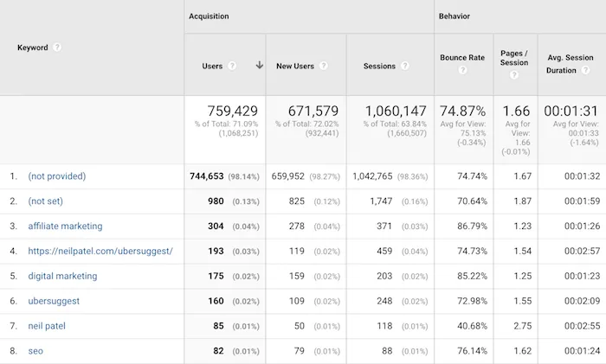Open the Users column help tooltip icon
The width and height of the screenshot is (606, 364).
(x=234, y=66)
